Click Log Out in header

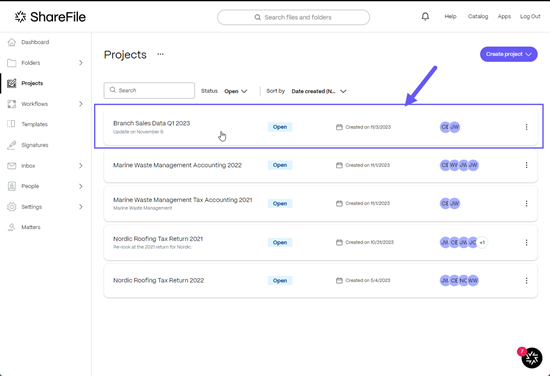(530, 16)
